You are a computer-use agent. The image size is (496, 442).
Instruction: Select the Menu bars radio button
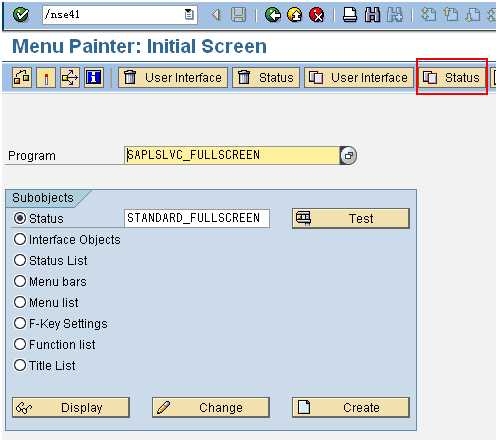pyautogui.click(x=20, y=281)
